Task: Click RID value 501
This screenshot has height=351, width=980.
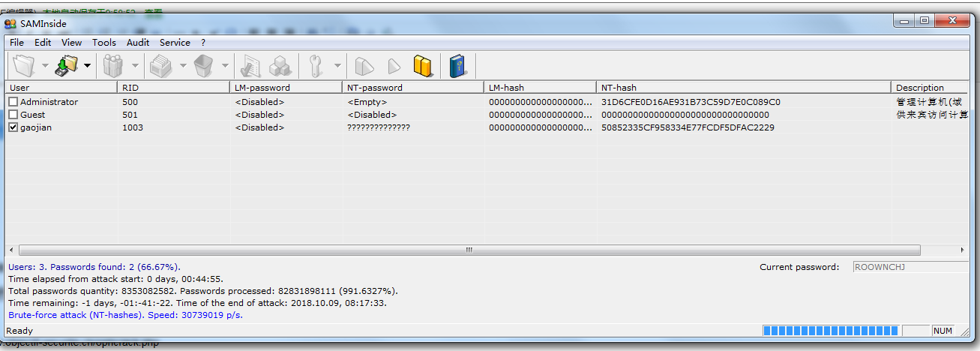Action: [x=130, y=115]
